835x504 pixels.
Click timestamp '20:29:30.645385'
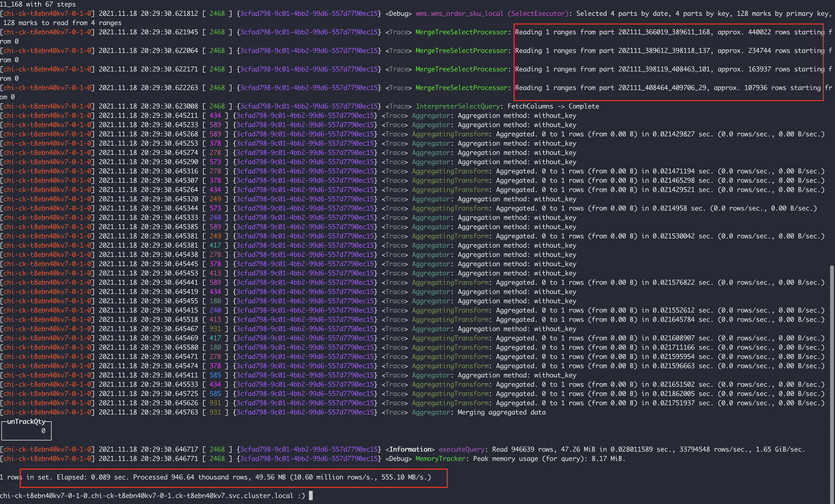(x=170, y=227)
